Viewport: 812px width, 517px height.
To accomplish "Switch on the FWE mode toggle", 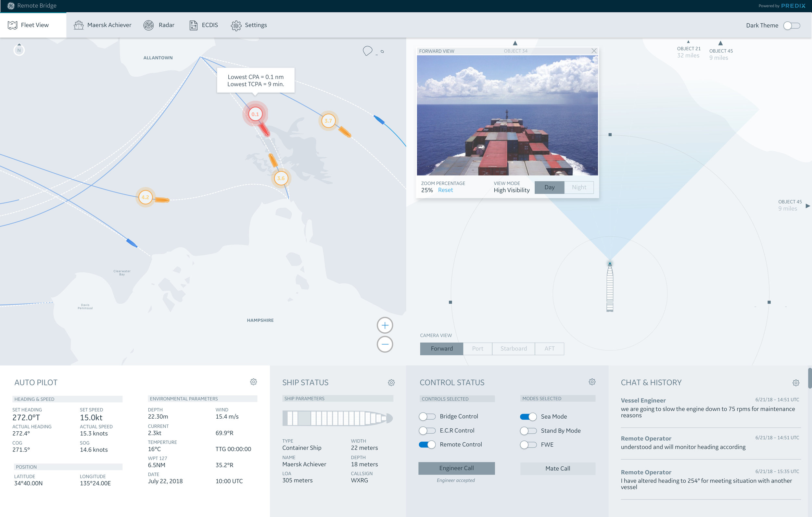I will 528,445.
